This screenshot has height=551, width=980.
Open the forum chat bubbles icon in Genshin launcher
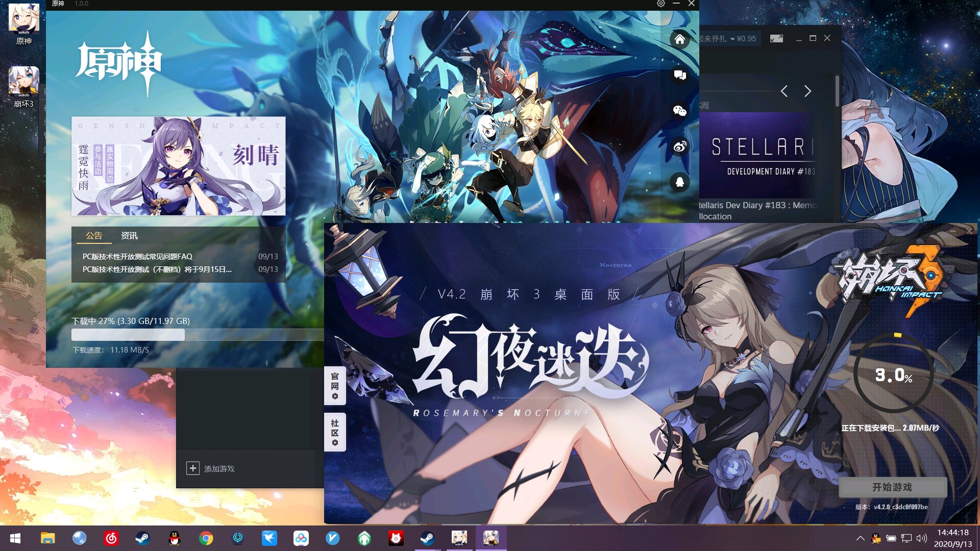(680, 75)
